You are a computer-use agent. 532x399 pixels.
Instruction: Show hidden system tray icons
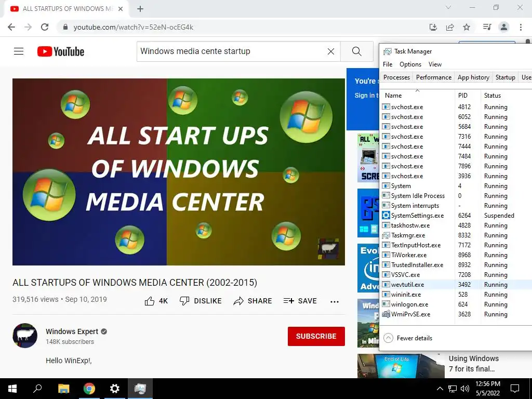pos(440,389)
